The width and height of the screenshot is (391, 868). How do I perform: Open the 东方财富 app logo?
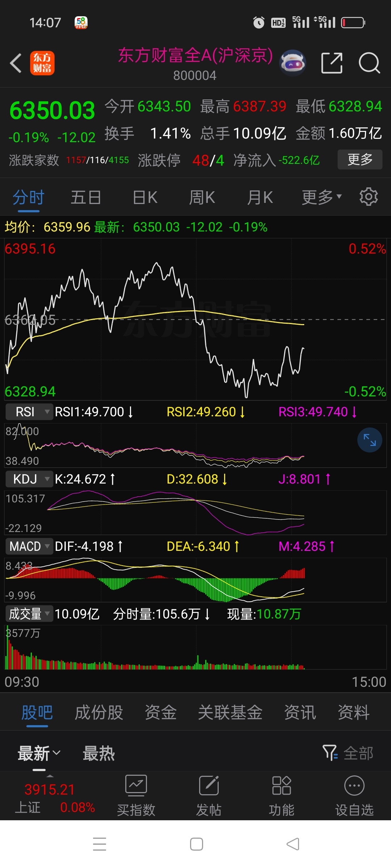pyautogui.click(x=42, y=63)
